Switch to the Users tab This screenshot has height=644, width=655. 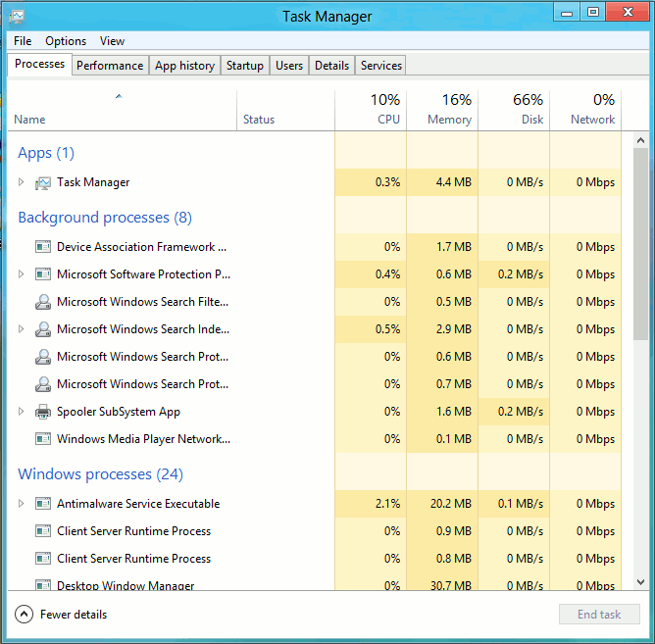pos(289,66)
